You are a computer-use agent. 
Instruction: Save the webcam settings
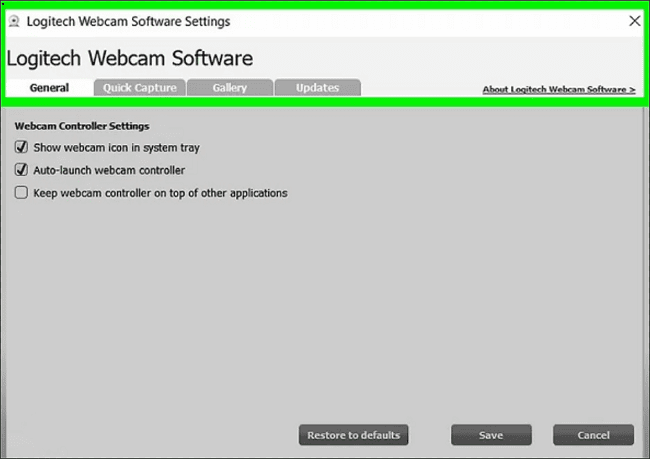(x=491, y=435)
